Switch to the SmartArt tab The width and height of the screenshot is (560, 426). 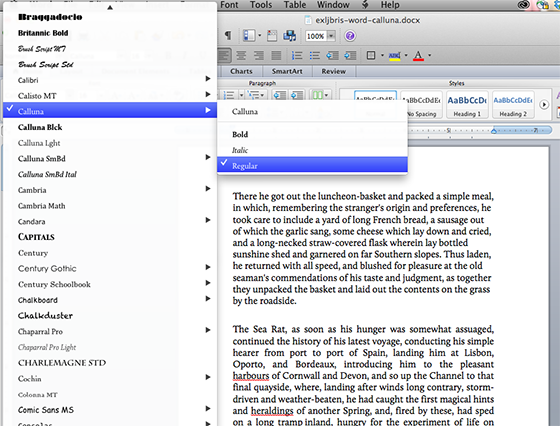pos(287,71)
